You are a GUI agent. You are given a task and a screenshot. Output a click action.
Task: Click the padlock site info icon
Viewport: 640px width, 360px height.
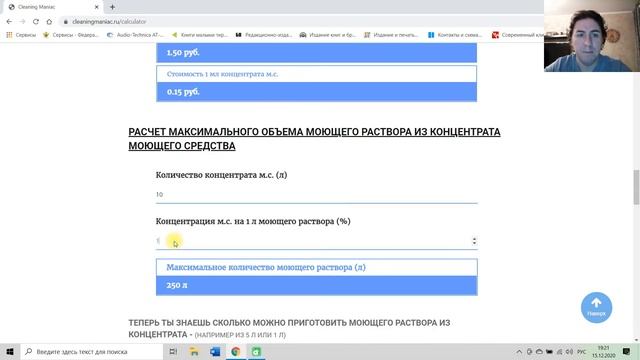click(x=66, y=22)
